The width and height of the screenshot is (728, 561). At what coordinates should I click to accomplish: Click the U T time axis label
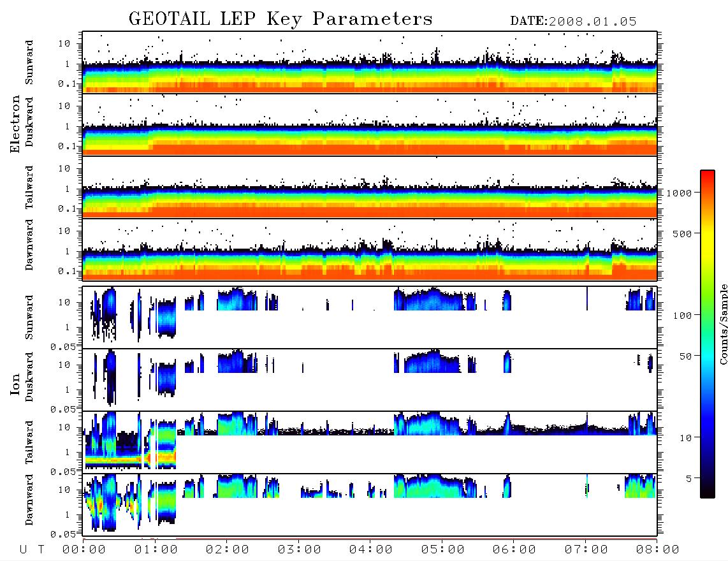pos(32,550)
